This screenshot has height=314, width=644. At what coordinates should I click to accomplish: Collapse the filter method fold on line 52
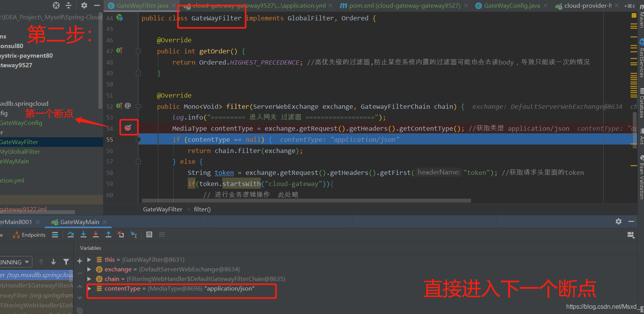(138, 106)
